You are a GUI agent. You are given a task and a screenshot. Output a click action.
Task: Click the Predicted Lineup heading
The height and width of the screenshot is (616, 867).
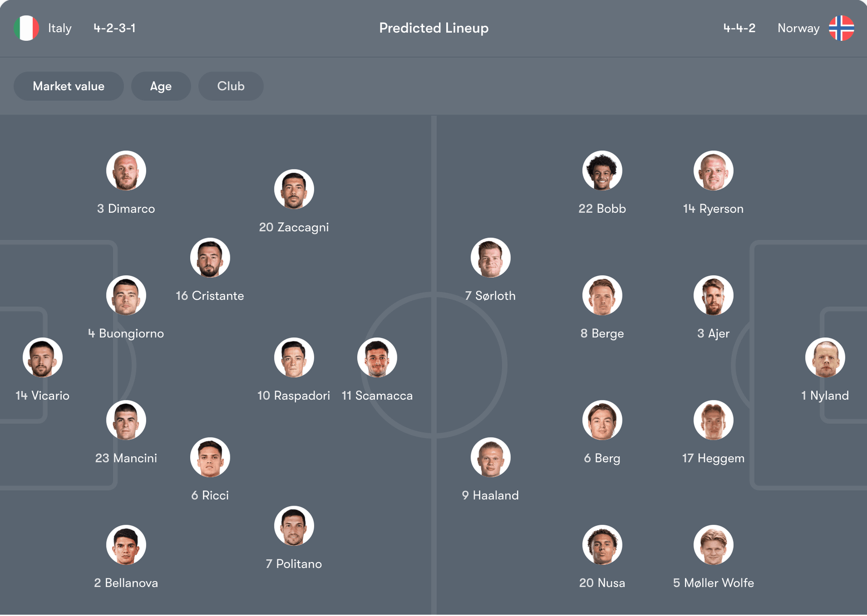tap(434, 28)
